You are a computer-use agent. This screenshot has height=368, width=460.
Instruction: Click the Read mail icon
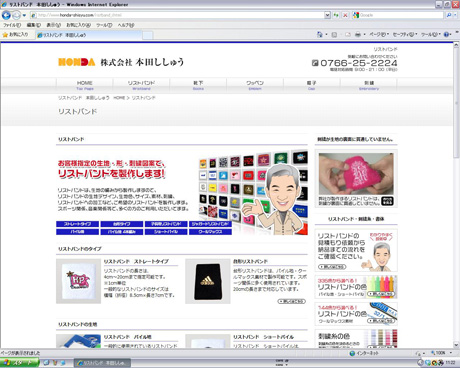pos(348,34)
